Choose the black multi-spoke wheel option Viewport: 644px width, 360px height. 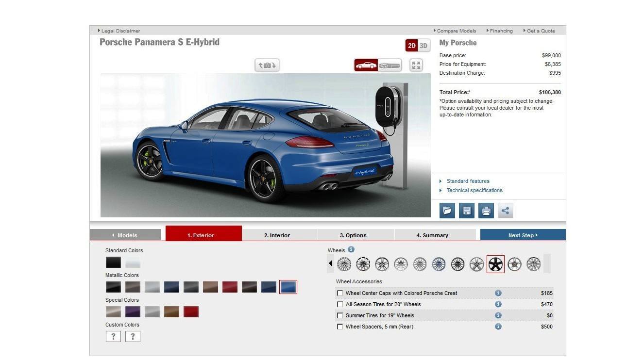click(458, 264)
